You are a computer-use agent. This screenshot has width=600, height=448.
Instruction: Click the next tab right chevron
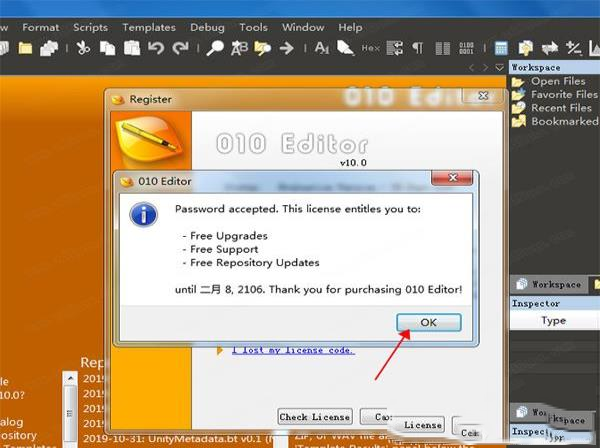point(485,68)
